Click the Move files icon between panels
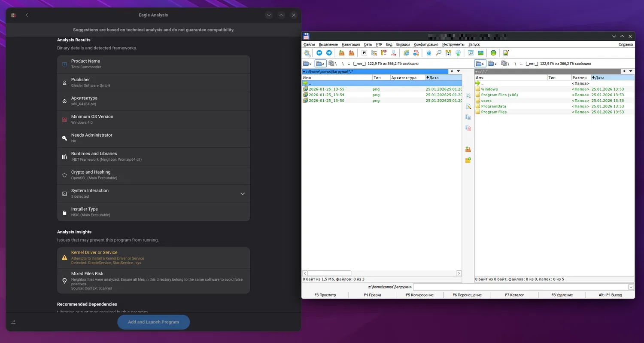 tap(468, 128)
